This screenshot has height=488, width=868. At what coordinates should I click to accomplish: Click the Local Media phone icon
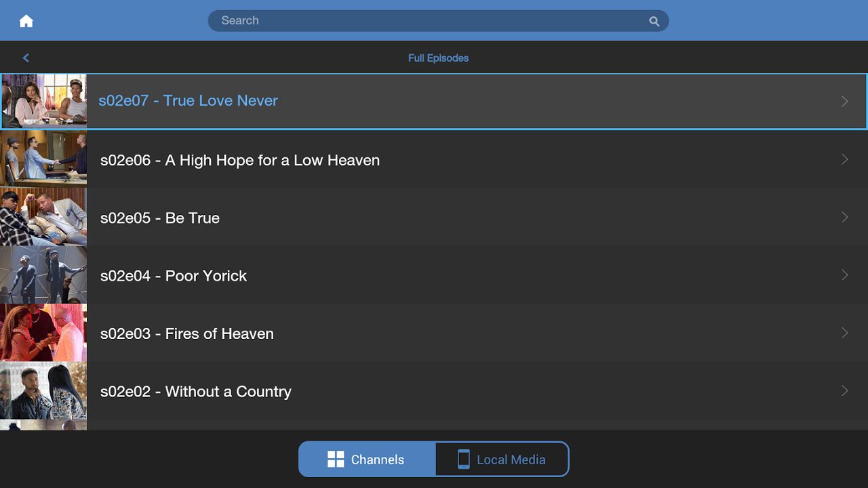tap(464, 460)
